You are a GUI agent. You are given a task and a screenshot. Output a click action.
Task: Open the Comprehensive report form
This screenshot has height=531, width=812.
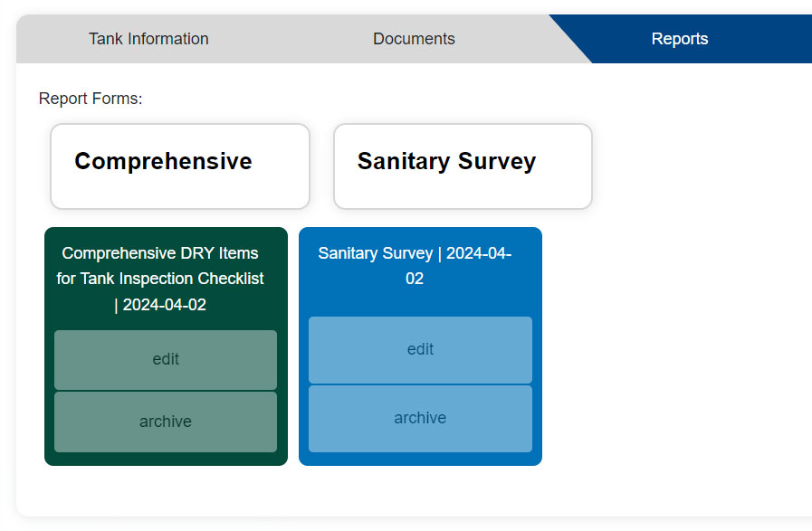[180, 166]
